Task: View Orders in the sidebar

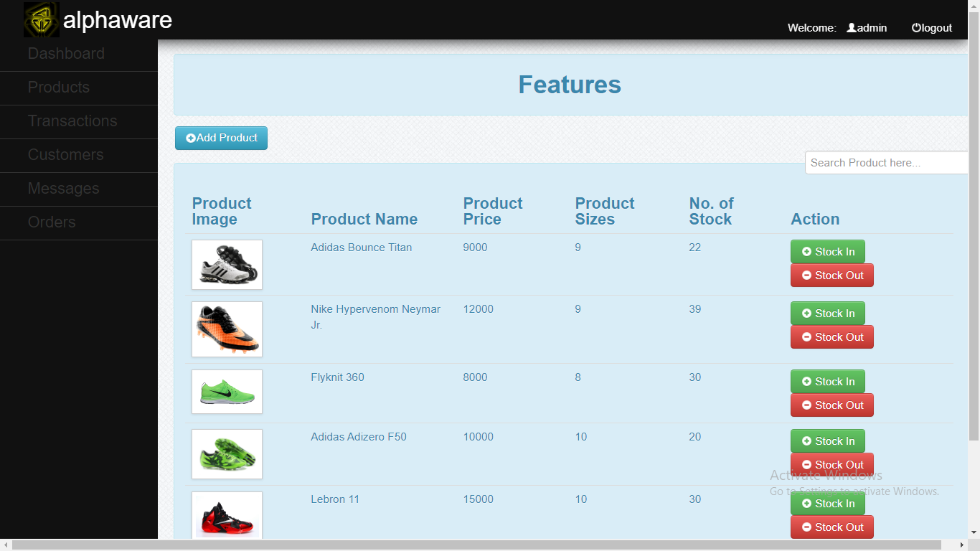Action: (52, 222)
